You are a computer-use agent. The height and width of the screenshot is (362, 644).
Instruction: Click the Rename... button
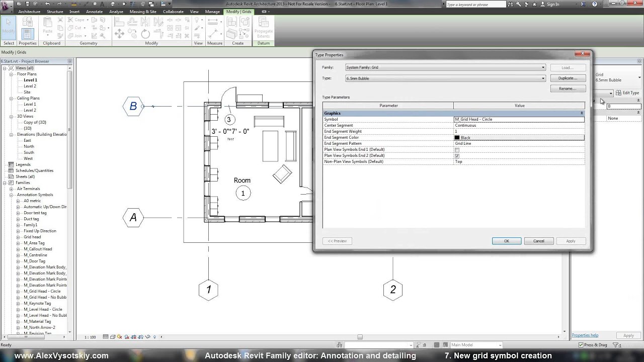click(568, 88)
